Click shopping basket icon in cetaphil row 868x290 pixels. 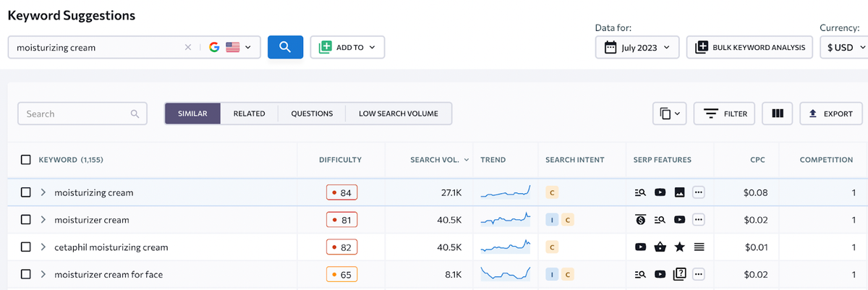pyautogui.click(x=660, y=247)
